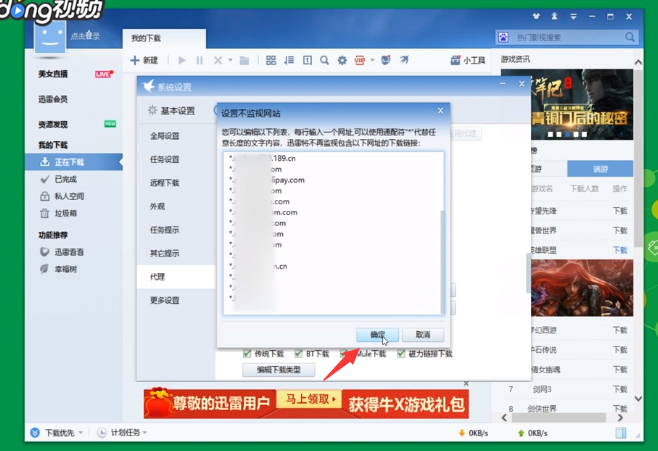Open 迅雷看看 in left sidebar
658x451 pixels.
pyautogui.click(x=69, y=252)
